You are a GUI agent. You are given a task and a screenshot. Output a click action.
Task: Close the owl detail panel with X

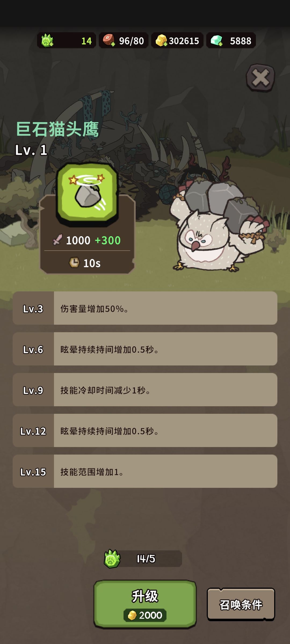click(x=260, y=78)
